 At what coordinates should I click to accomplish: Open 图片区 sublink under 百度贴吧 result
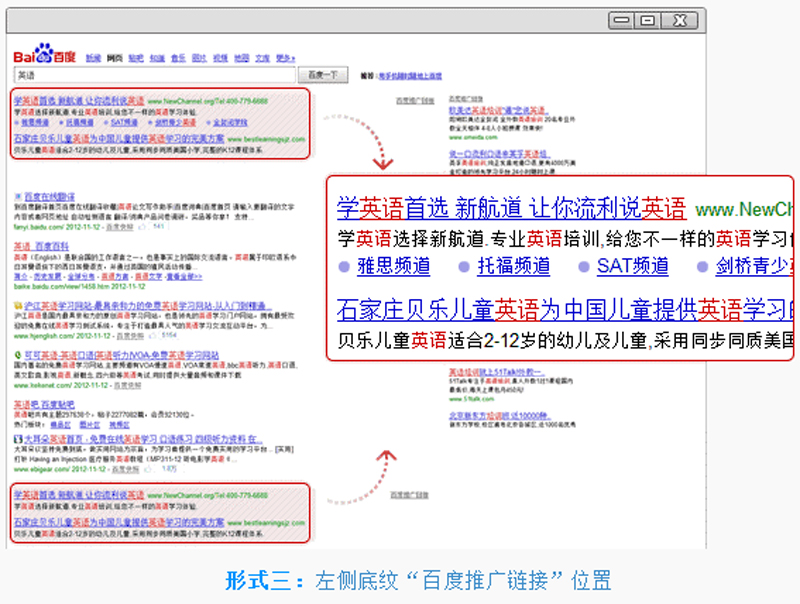click(x=90, y=425)
